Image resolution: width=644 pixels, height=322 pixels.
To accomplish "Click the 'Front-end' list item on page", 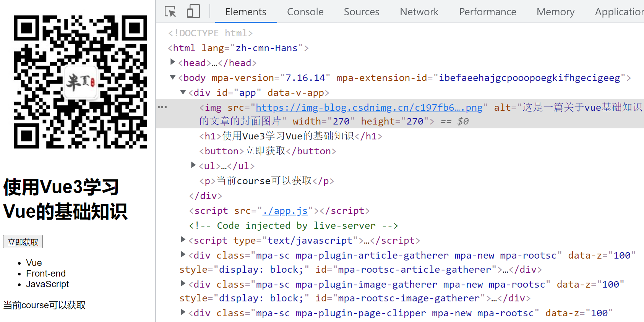I will (x=46, y=273).
